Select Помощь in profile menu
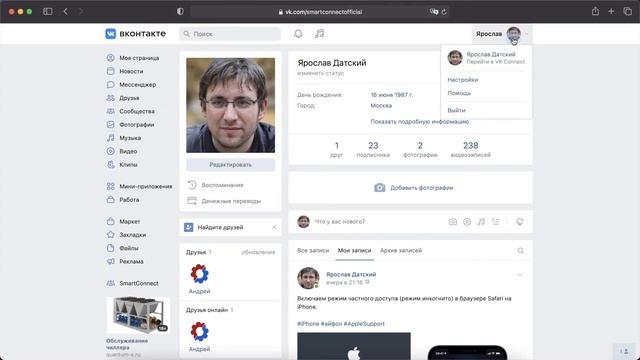This screenshot has width=640, height=360. click(x=459, y=93)
